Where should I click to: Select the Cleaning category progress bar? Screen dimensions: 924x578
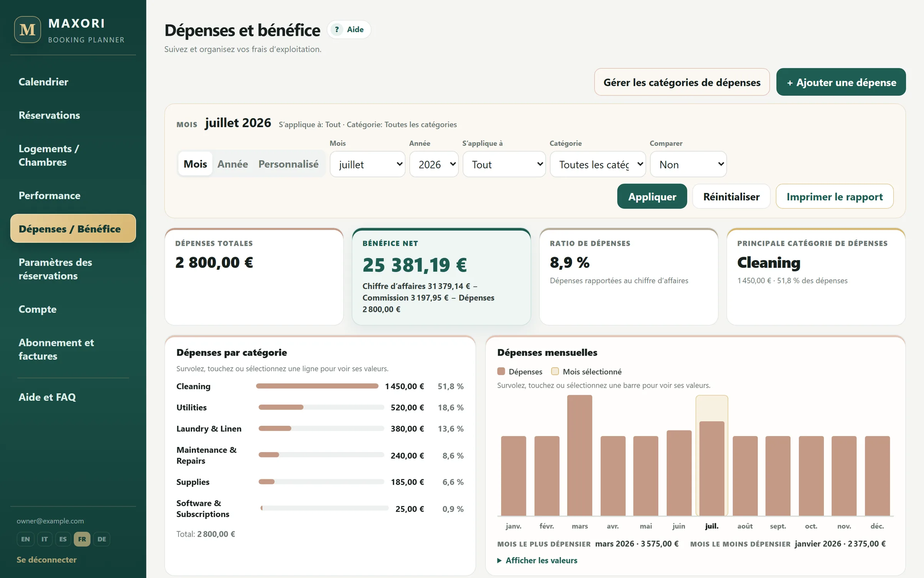coord(317,386)
